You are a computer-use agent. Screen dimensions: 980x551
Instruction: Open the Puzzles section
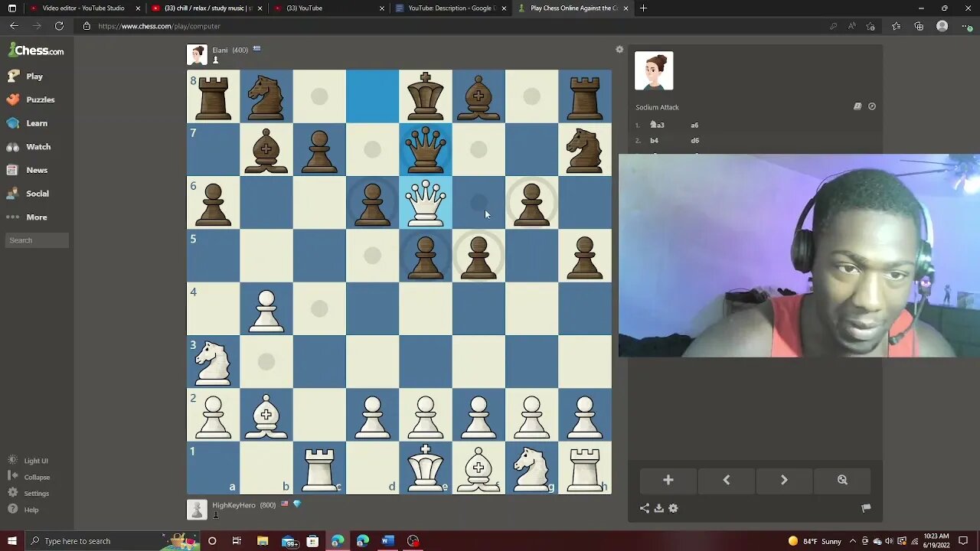pos(31,99)
